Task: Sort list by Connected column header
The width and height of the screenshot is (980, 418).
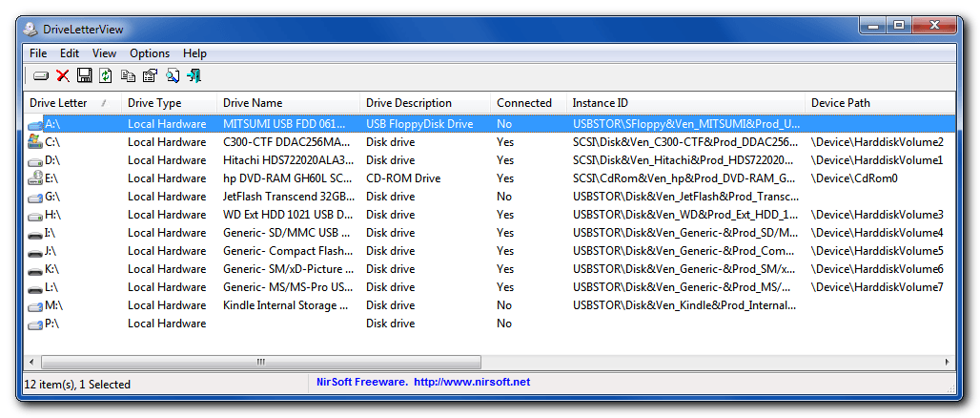Action: tap(523, 103)
